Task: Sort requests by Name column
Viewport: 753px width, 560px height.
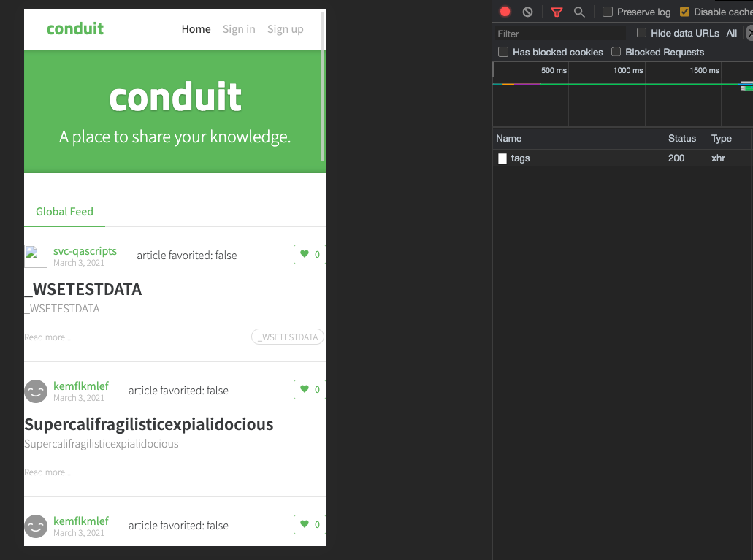Action: tap(578, 138)
